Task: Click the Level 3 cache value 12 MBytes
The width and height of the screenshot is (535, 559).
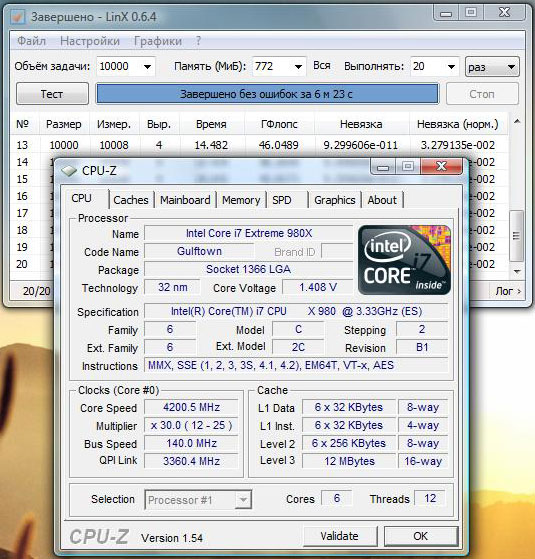Action: click(349, 461)
